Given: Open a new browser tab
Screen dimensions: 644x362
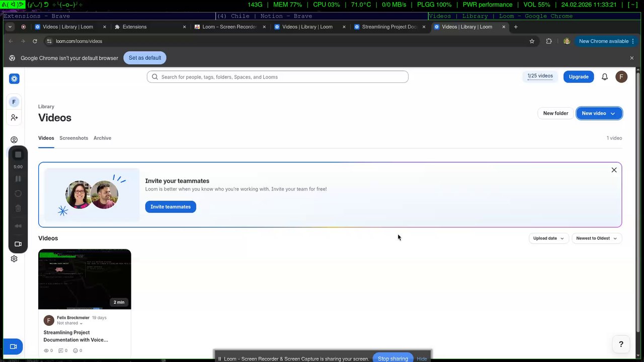Looking at the screenshot, I should pyautogui.click(x=516, y=27).
